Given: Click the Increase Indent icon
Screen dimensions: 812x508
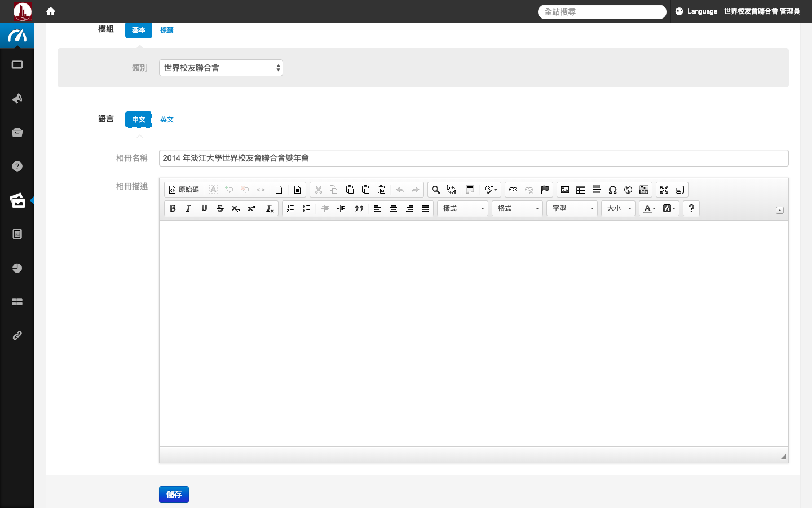Looking at the screenshot, I should pos(341,208).
